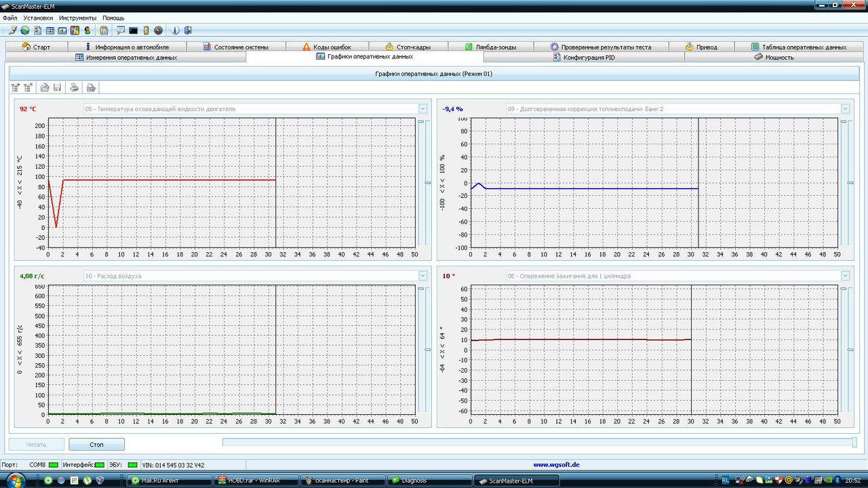Open the Установки menu
The image size is (868, 488).
pyautogui.click(x=38, y=18)
